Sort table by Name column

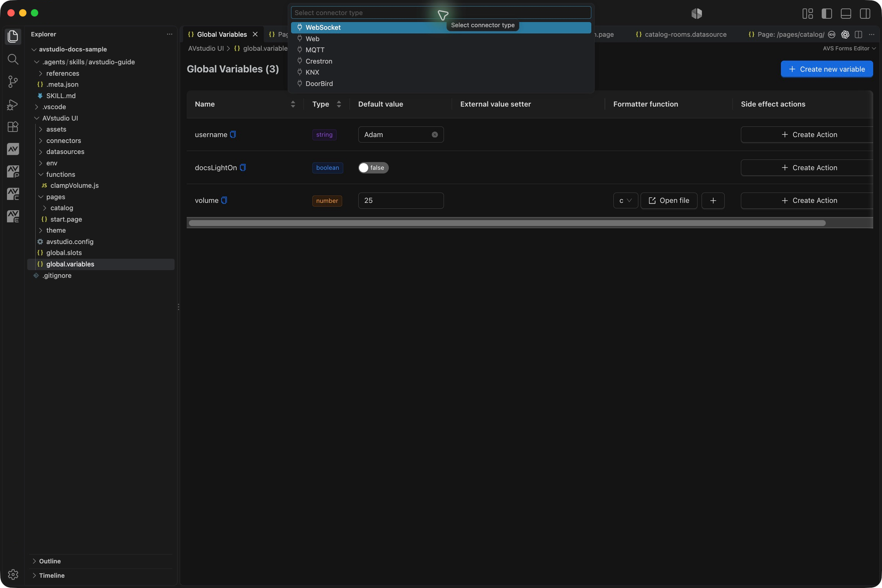click(293, 104)
